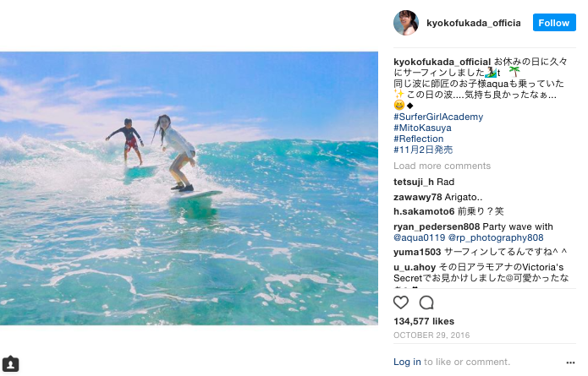This screenshot has width=588, height=376.
Task: Open the three-dot more options menu
Action: [x=570, y=362]
